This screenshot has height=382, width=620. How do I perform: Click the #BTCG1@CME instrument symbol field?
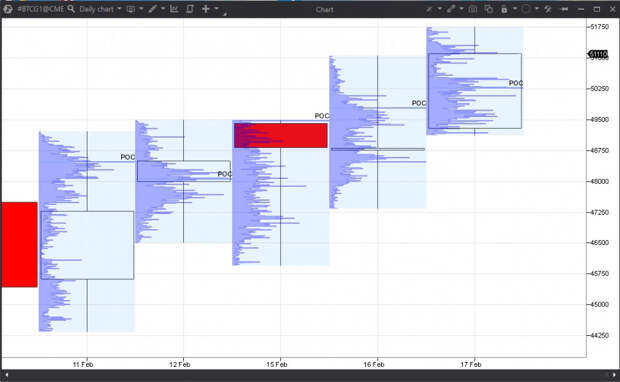[x=41, y=9]
